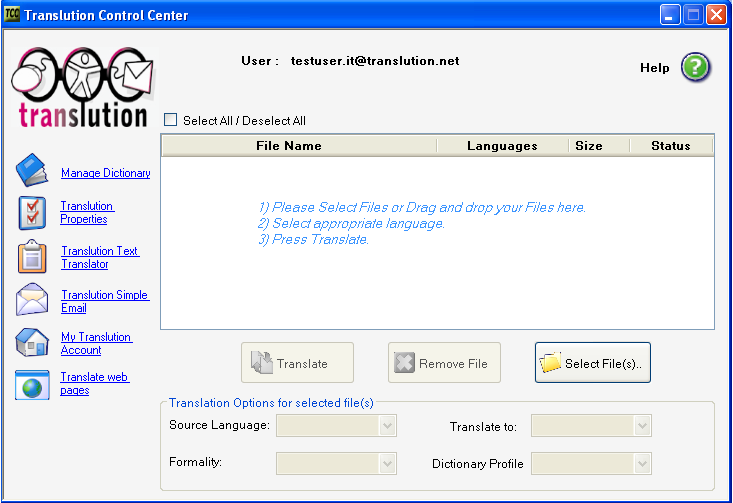This screenshot has width=733, height=503.
Task: Click the 'Please Select Files or Drag' instruction text
Action: pos(422,207)
